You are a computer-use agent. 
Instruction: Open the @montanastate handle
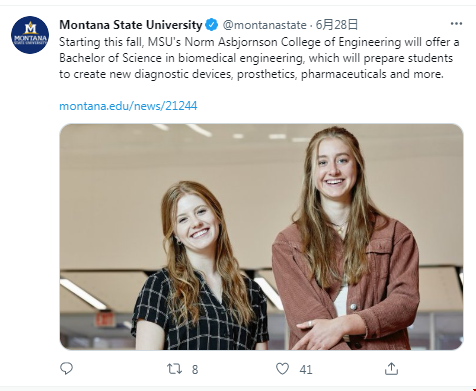click(264, 25)
